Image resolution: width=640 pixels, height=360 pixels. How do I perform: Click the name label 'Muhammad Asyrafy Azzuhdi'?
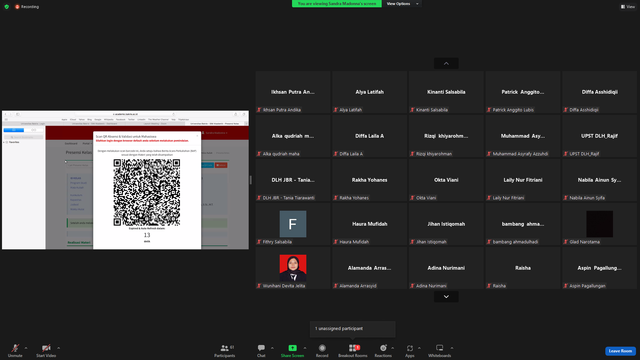click(520, 154)
